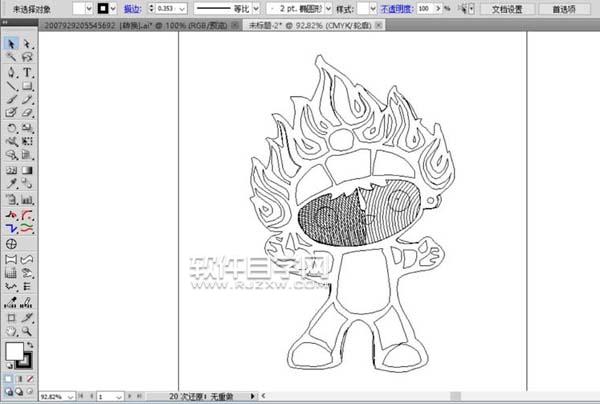Select the Type tool
Image resolution: width=600 pixels, height=404 pixels.
pos(27,73)
